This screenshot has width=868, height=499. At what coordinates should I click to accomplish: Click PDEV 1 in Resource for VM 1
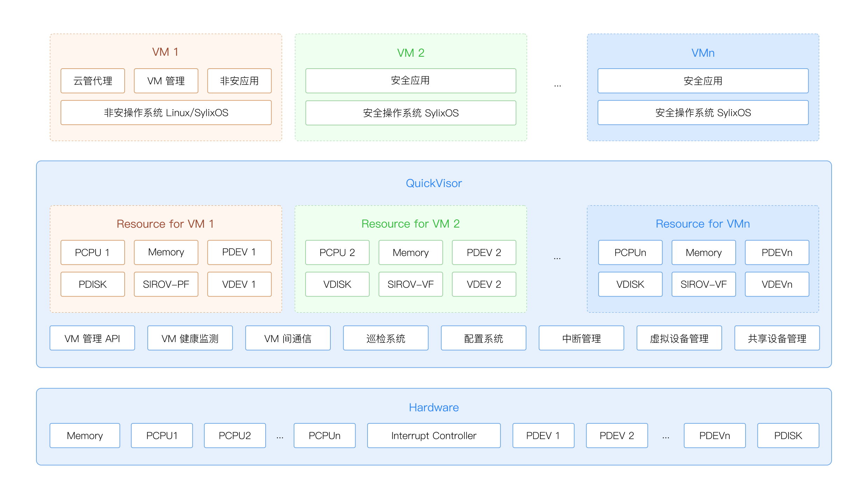tap(239, 252)
